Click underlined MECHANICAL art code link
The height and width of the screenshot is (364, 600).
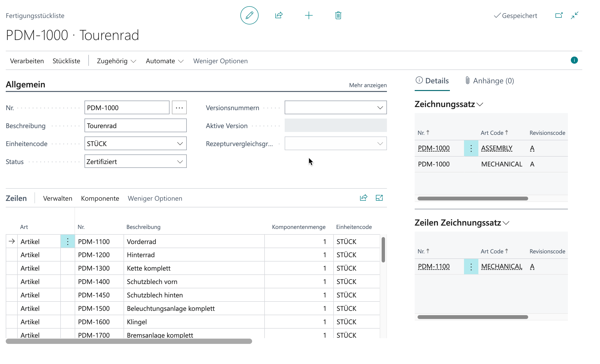[501, 267]
